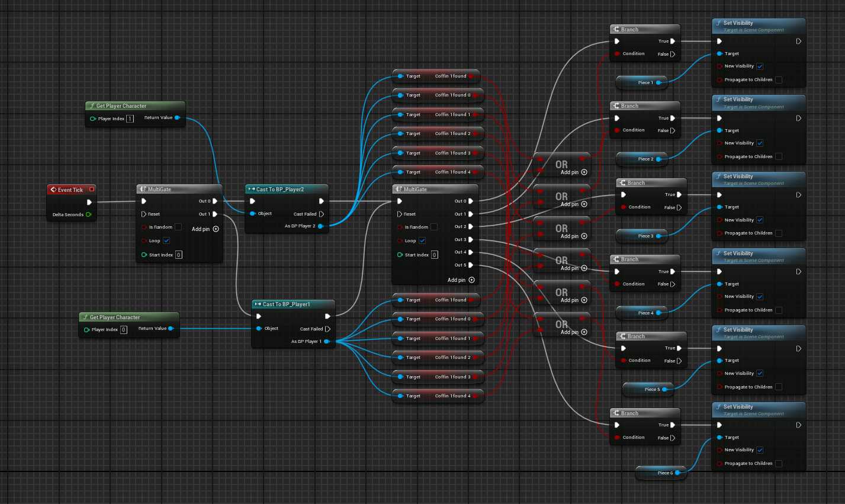Viewport: 845px width, 504px height.
Task: Click exec output pin of Piece 1's Set Visibility
Action: [798, 41]
